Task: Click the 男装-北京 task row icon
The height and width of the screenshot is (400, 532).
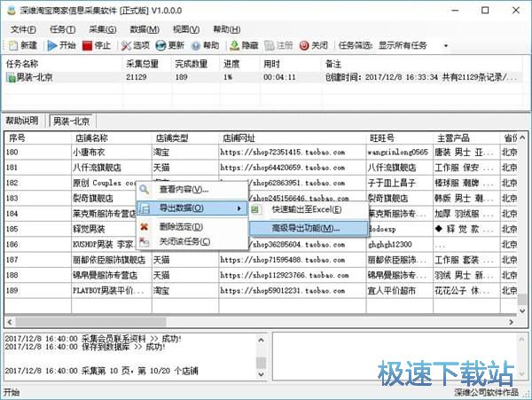Action: [11, 78]
